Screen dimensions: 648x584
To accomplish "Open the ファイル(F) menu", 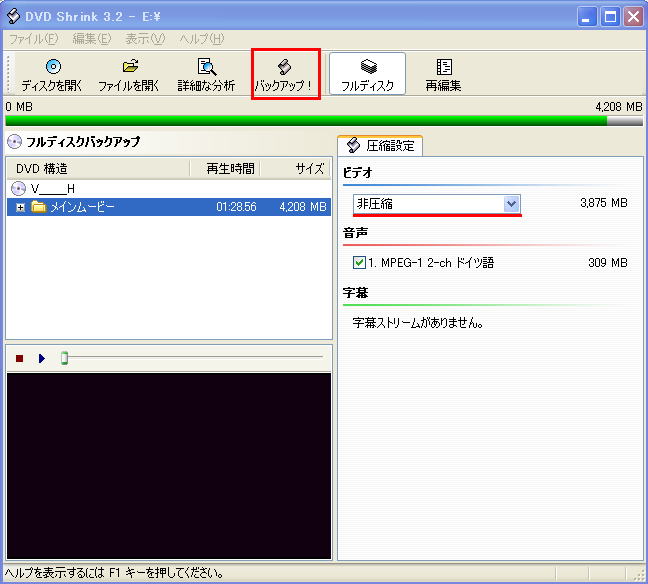I will pyautogui.click(x=33, y=39).
